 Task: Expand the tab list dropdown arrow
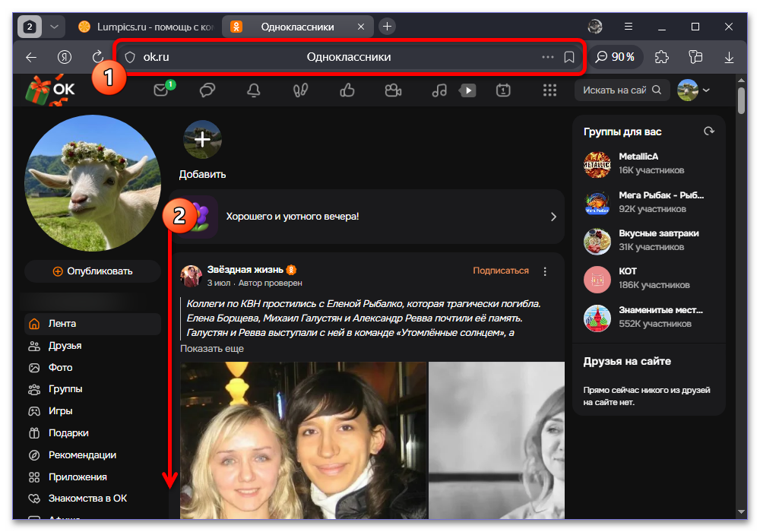pos(54,27)
